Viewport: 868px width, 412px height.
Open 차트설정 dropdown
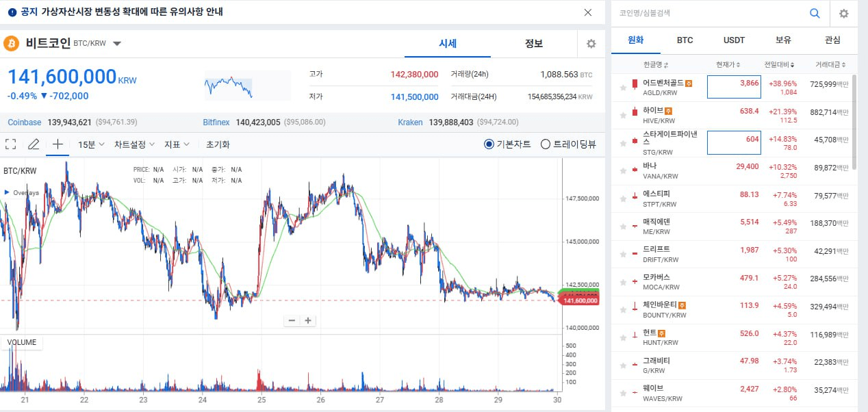click(134, 144)
